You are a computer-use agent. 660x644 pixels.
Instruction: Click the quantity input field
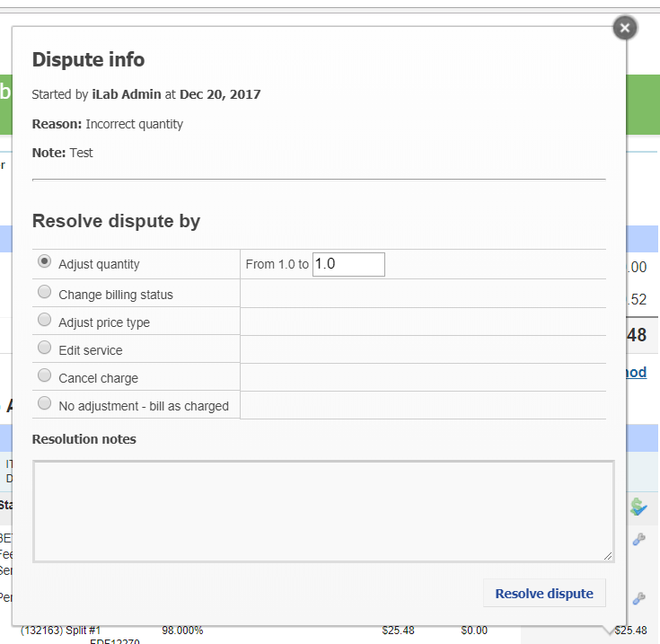pyautogui.click(x=348, y=264)
